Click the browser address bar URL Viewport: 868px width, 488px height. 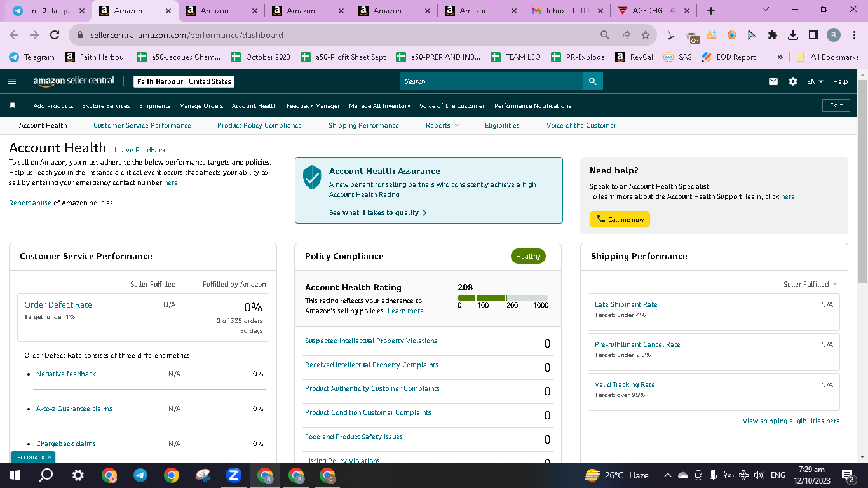(x=187, y=35)
